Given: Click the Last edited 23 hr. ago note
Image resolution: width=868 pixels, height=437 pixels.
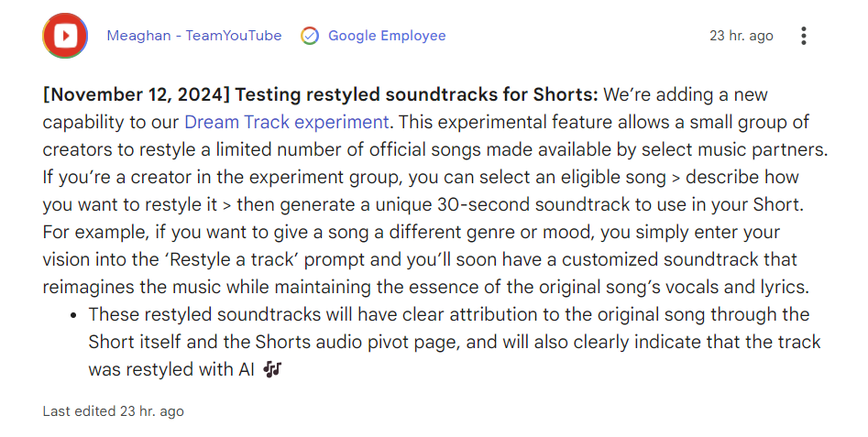Looking at the screenshot, I should (x=113, y=411).
